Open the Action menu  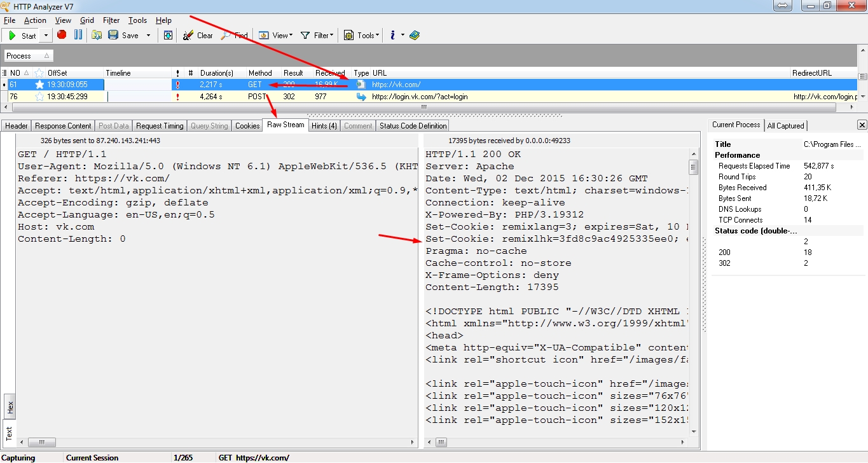pos(36,20)
